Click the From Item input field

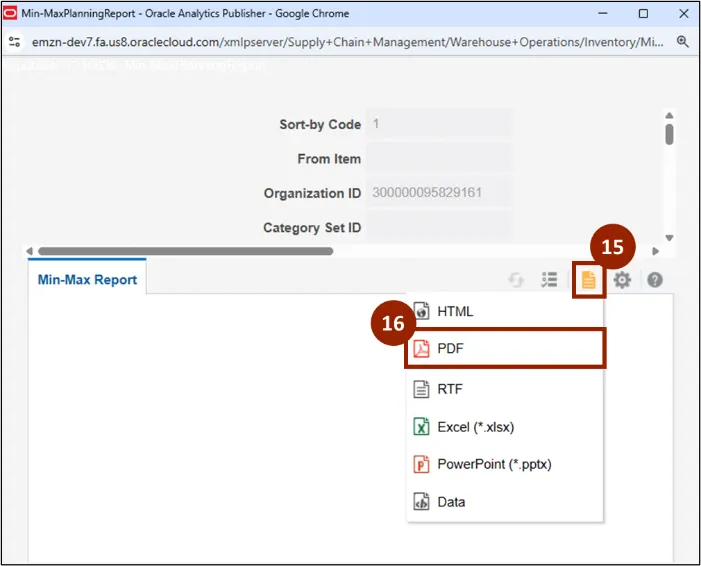point(439,158)
